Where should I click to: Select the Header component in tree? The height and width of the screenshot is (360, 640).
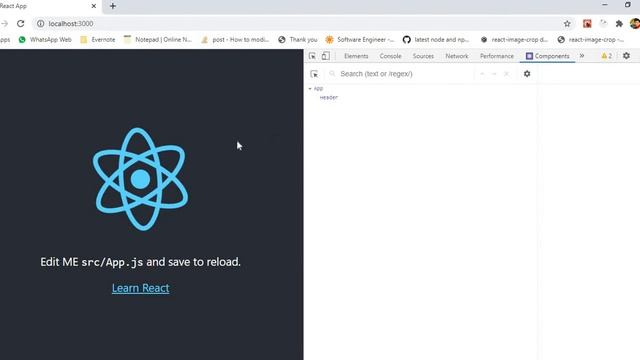(329, 98)
